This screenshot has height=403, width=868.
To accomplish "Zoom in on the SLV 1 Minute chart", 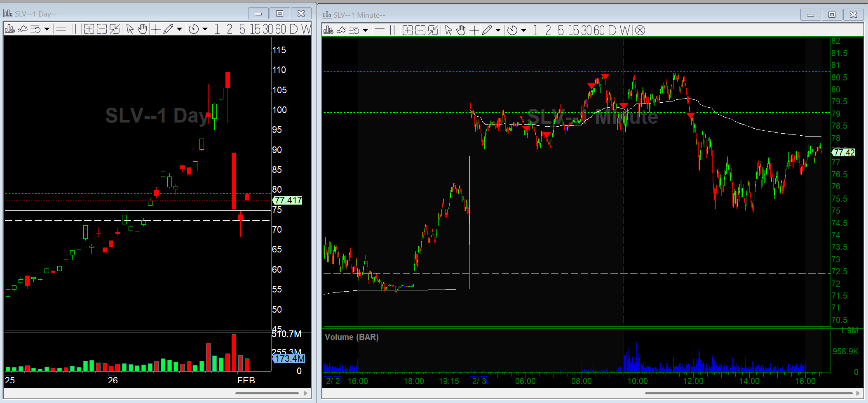I will 408,30.
